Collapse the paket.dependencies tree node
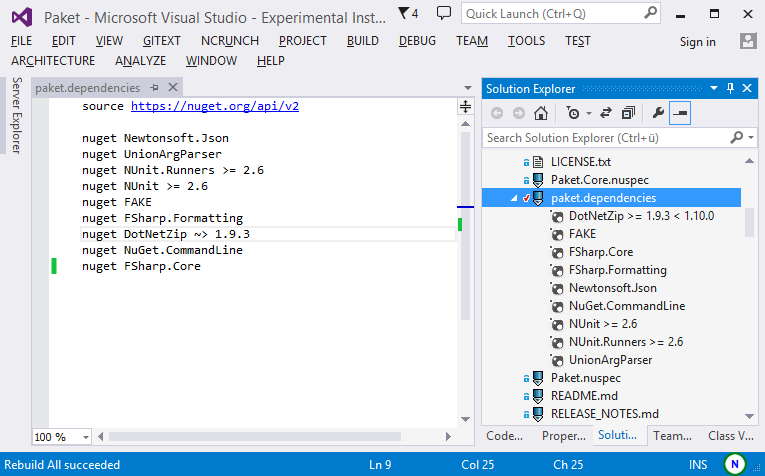 (x=514, y=198)
